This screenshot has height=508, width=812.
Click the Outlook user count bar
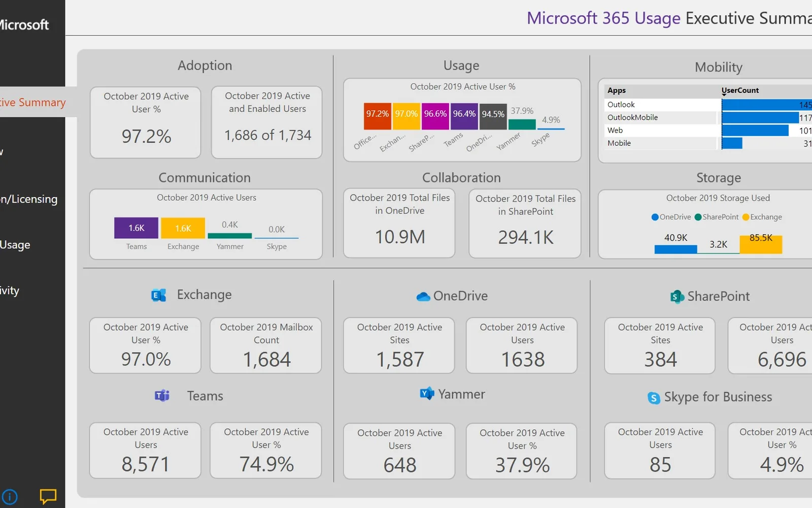pyautogui.click(x=766, y=105)
